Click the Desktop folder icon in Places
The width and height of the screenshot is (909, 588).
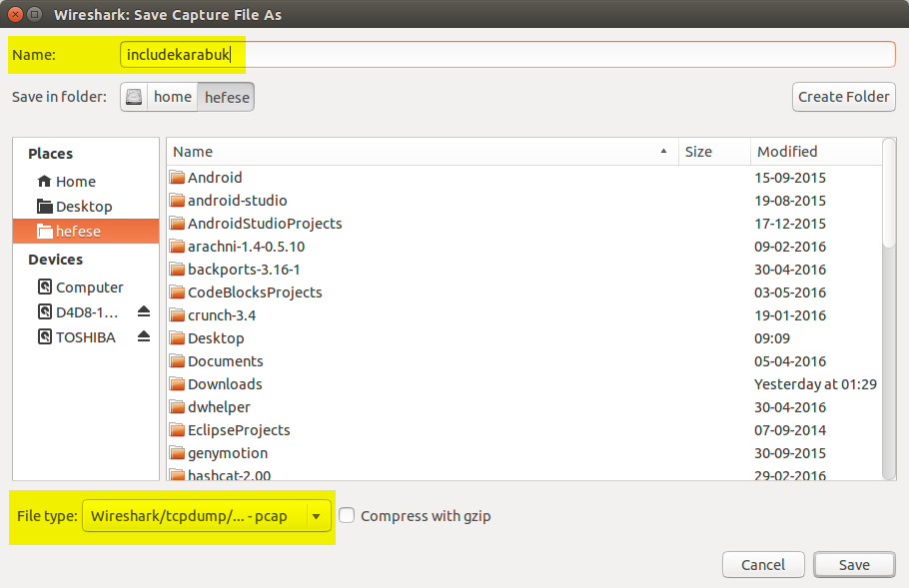45,207
